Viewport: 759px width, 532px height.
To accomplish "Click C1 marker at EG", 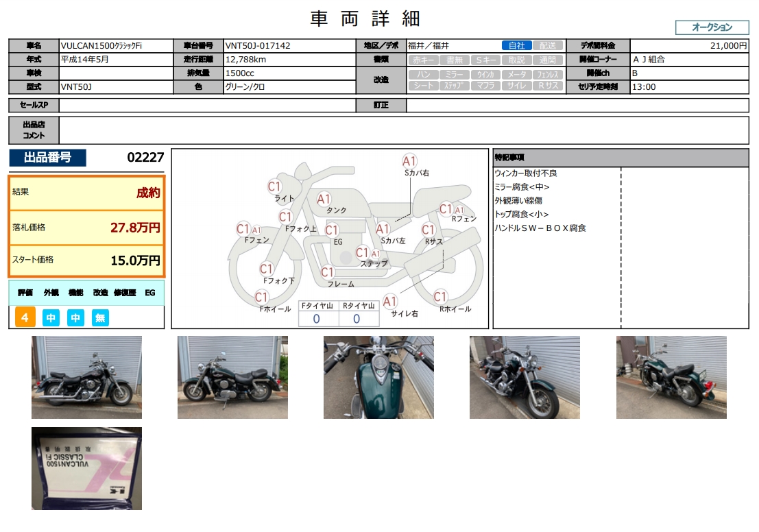I will pyautogui.click(x=332, y=230).
